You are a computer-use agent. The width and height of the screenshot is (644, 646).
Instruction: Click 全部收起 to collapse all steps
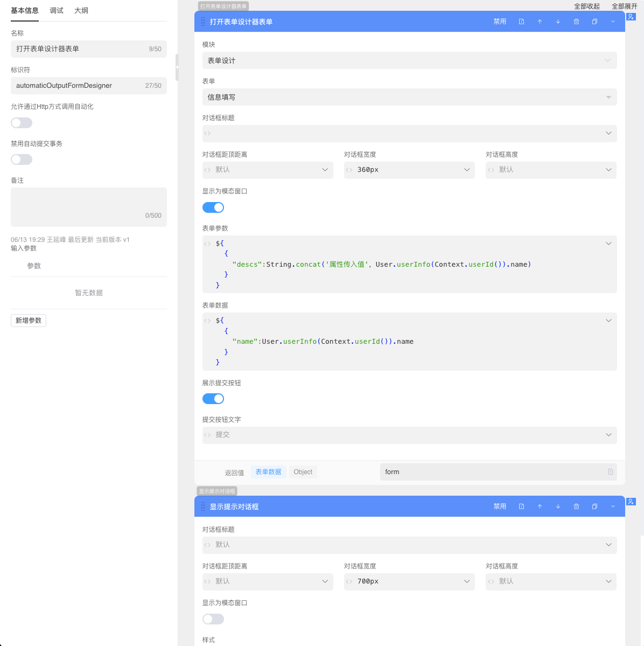586,6
